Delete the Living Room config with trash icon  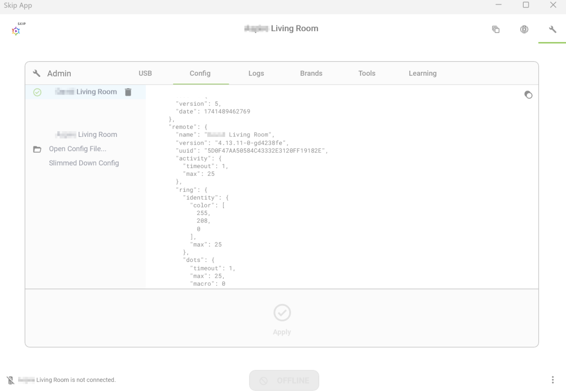[x=128, y=92]
